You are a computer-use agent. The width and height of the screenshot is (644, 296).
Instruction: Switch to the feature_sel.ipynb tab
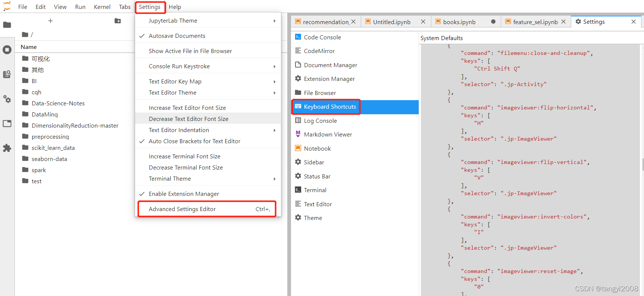535,22
